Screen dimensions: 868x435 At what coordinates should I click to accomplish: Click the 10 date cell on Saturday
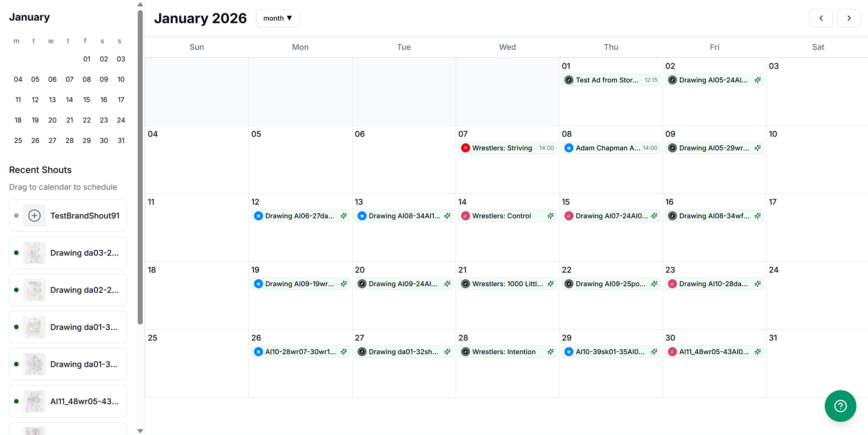(817, 160)
